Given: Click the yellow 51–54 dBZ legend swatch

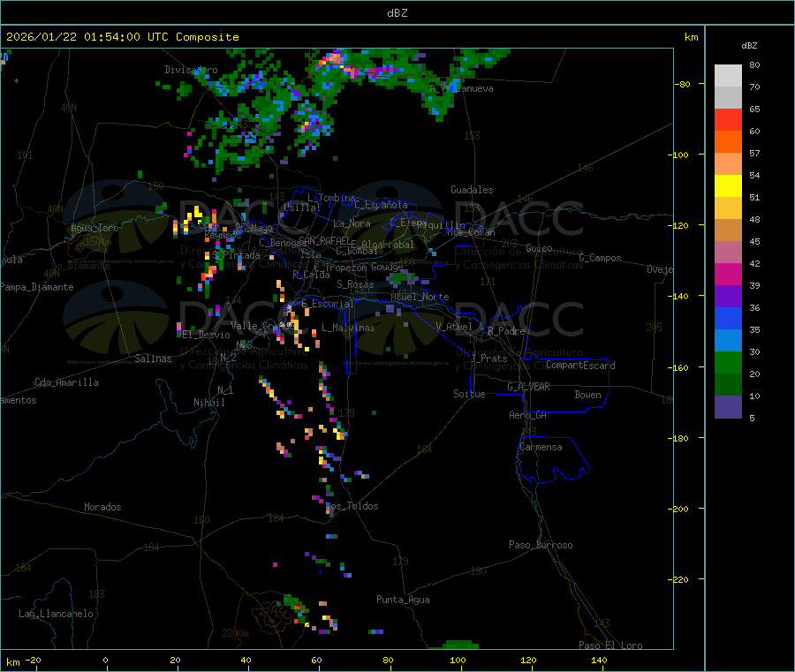Looking at the screenshot, I should point(728,186).
